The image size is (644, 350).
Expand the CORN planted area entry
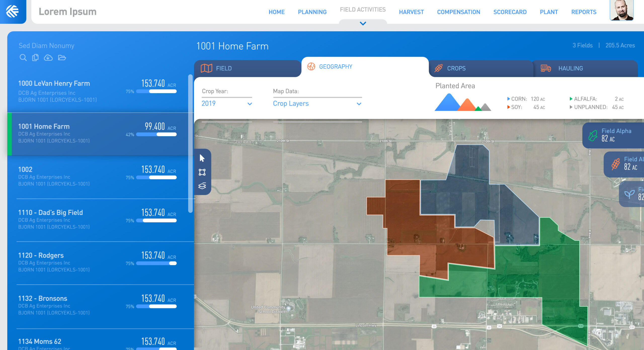coord(508,99)
